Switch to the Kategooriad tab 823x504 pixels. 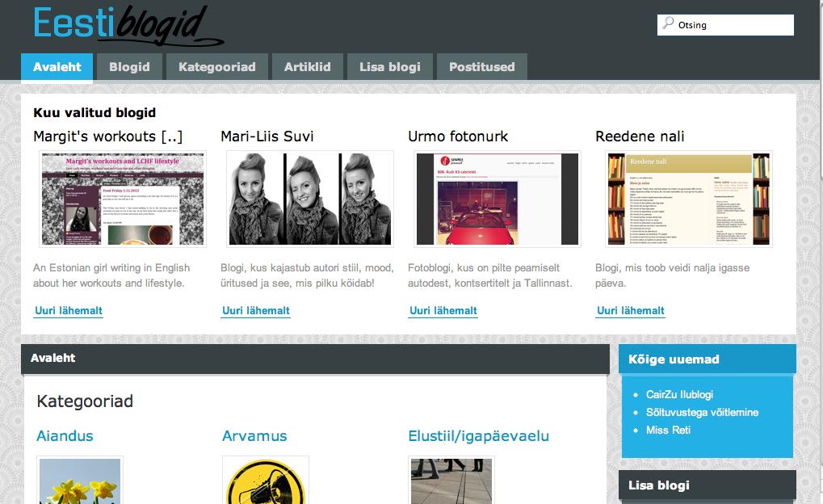[217, 67]
